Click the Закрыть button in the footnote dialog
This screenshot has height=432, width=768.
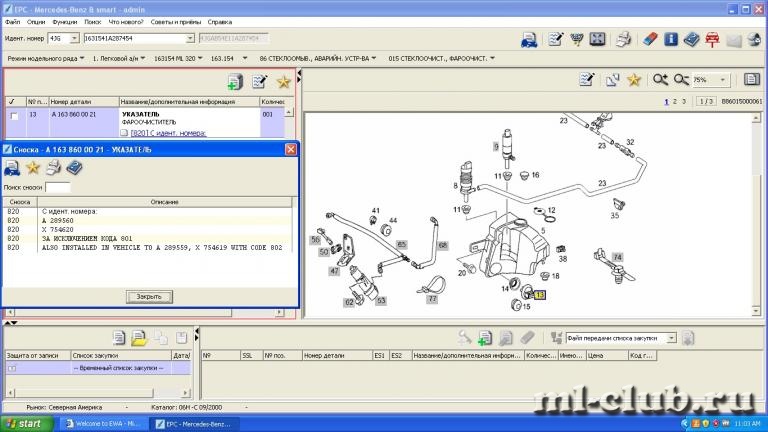[149, 296]
